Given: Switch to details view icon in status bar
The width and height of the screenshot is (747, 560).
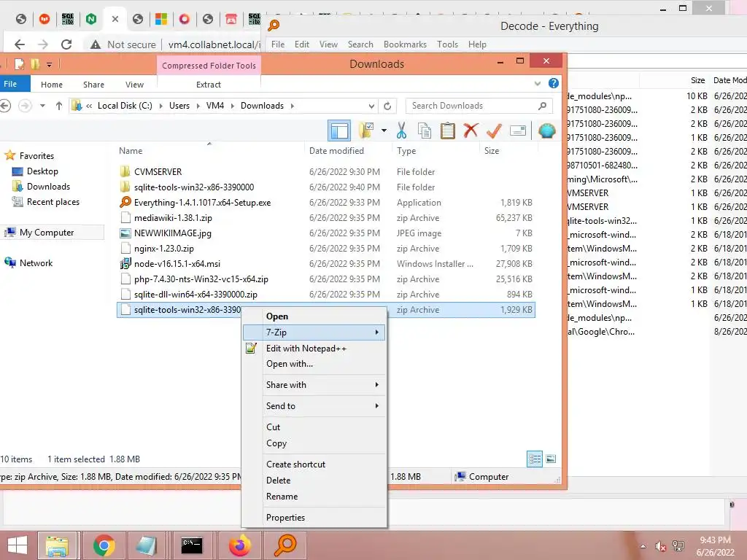Looking at the screenshot, I should point(535,459).
